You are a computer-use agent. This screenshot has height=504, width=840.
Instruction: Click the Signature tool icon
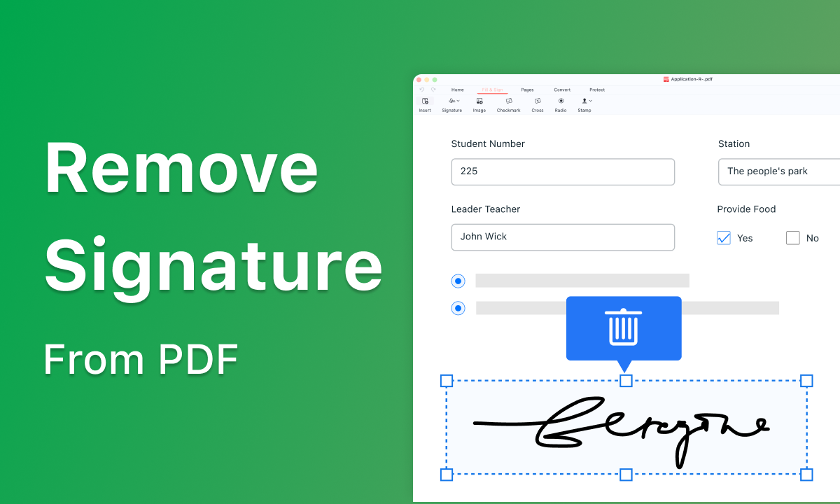[x=451, y=101]
